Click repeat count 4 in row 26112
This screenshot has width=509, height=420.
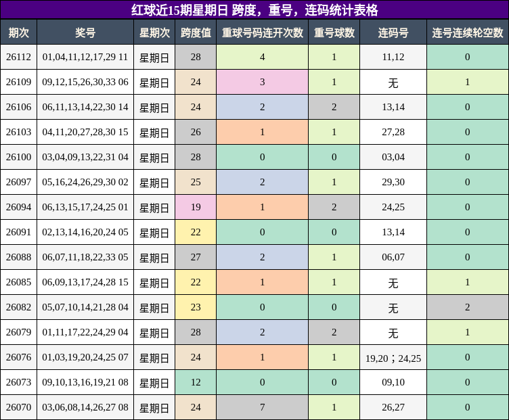[263, 57]
